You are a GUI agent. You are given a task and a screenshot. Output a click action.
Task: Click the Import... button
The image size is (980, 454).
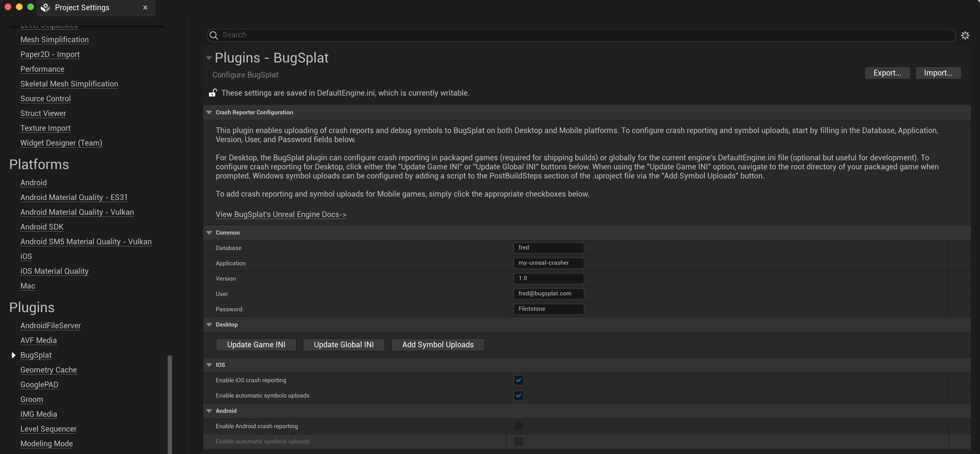pos(938,73)
